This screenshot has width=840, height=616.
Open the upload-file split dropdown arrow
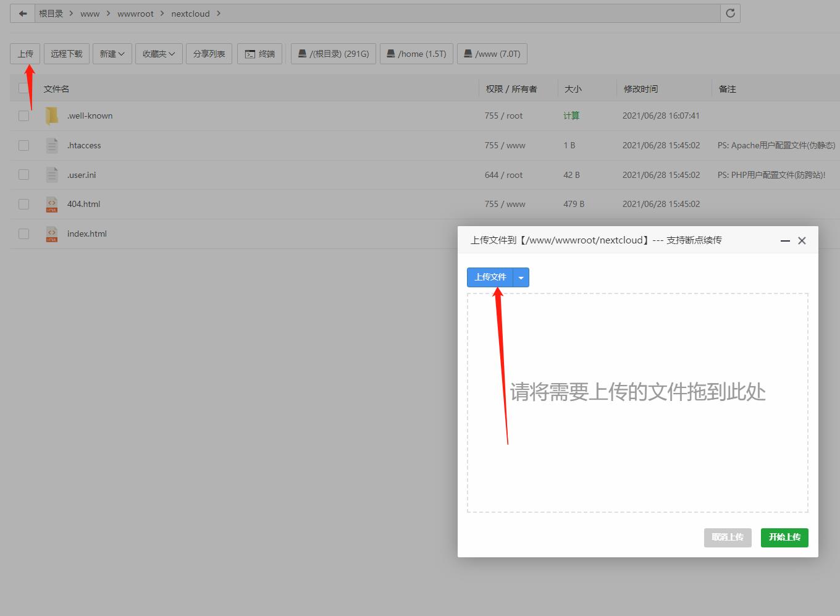pos(521,277)
